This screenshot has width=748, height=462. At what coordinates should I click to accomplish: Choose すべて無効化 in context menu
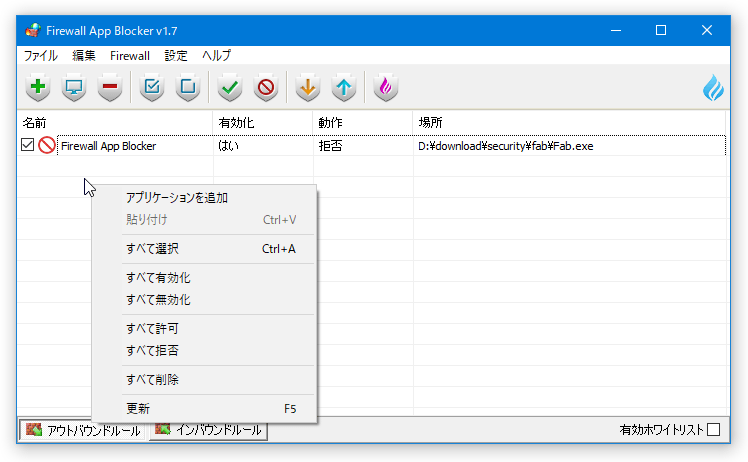tap(204, 300)
